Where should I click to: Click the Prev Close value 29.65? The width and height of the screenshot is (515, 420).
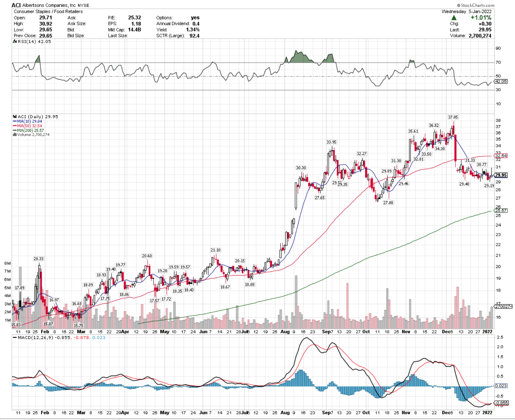(x=45, y=36)
